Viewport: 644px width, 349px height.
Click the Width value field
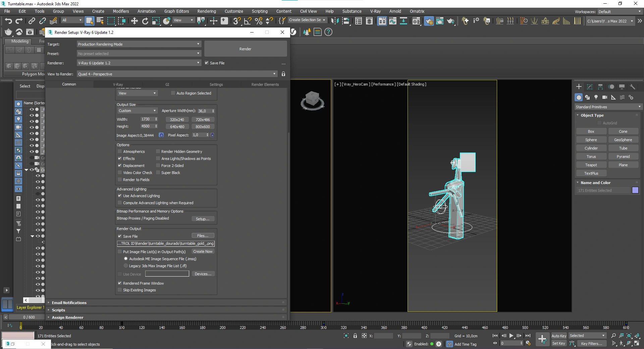point(147,119)
